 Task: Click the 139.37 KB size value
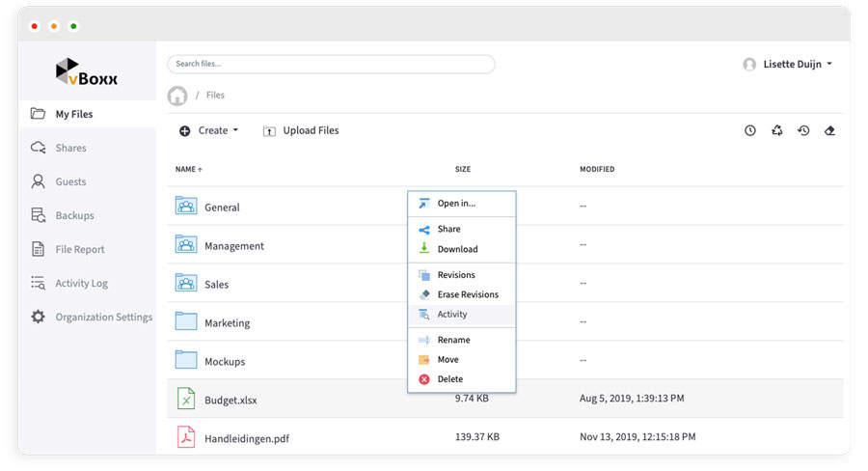(477, 436)
